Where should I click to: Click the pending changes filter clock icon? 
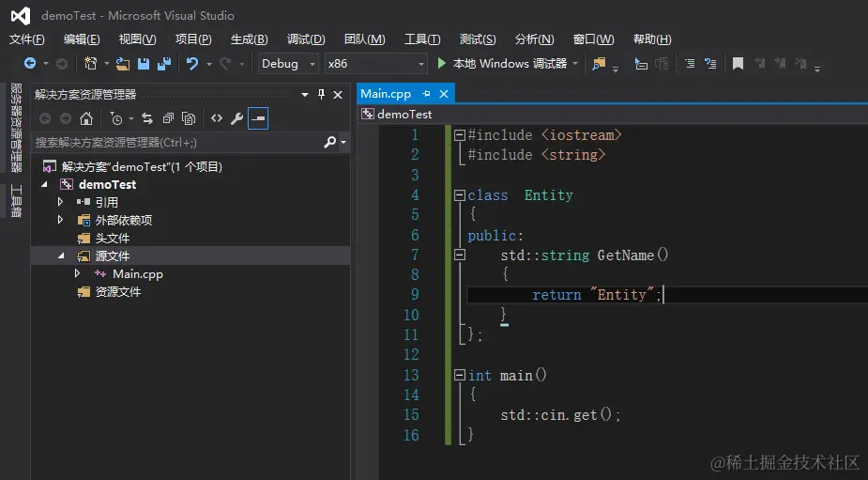tap(115, 118)
